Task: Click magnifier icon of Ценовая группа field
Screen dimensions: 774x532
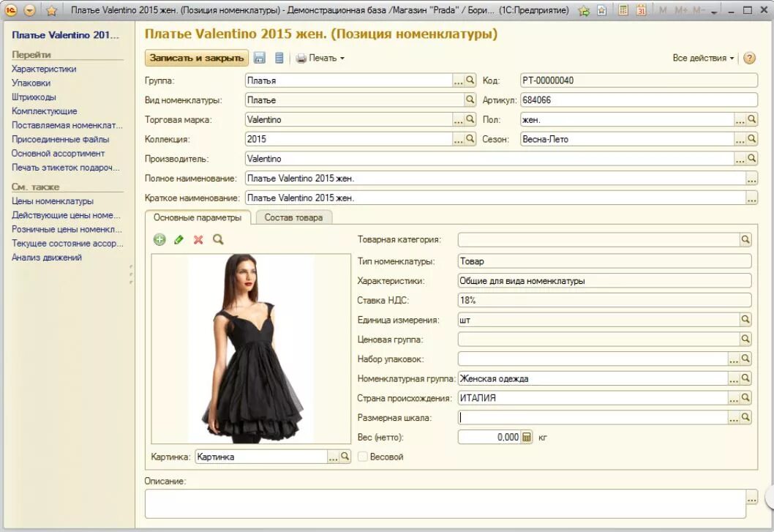Action: pyautogui.click(x=745, y=339)
